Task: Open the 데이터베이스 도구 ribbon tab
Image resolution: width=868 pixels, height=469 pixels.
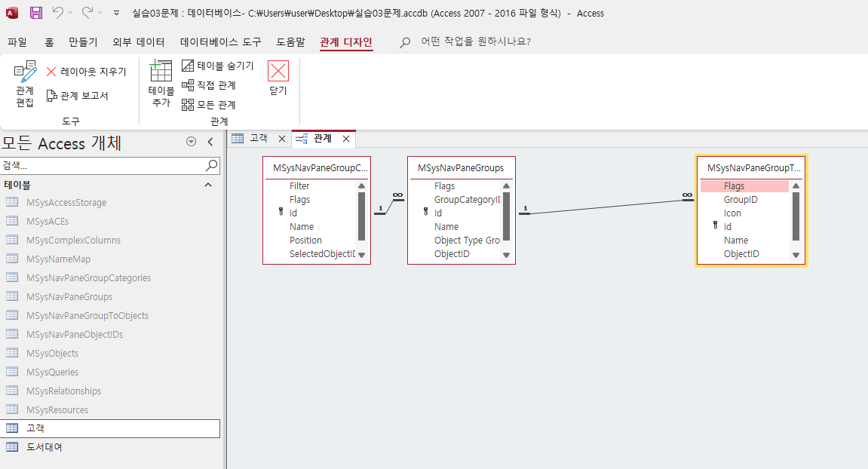Action: (220, 42)
